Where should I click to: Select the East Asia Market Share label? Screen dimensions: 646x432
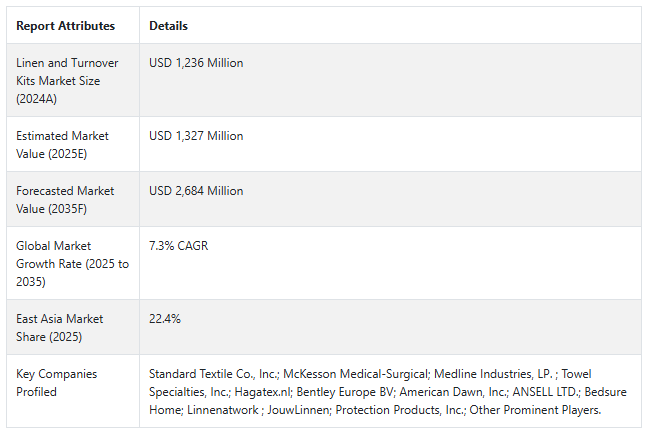point(62,327)
